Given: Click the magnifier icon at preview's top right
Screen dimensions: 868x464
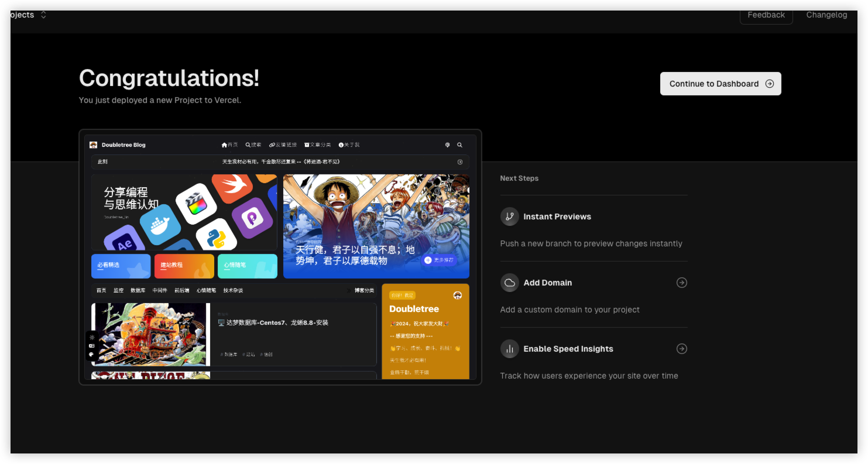Looking at the screenshot, I should [x=459, y=145].
